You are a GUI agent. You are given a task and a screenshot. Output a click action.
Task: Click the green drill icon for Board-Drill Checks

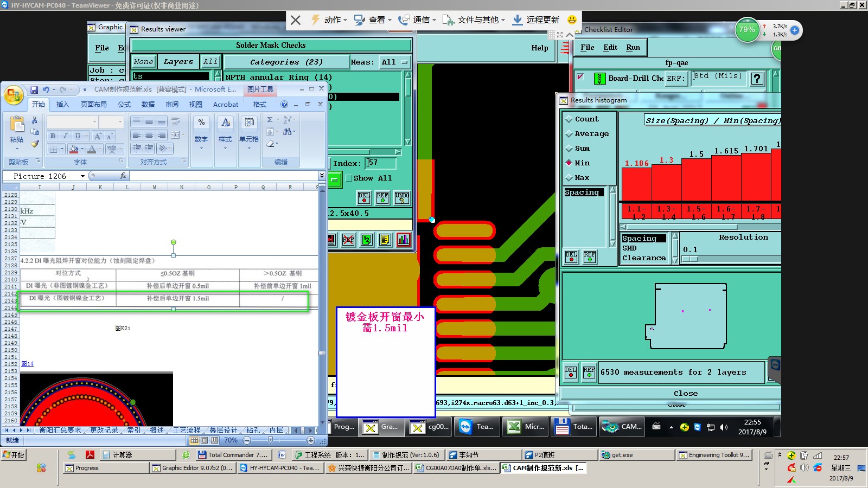click(599, 79)
